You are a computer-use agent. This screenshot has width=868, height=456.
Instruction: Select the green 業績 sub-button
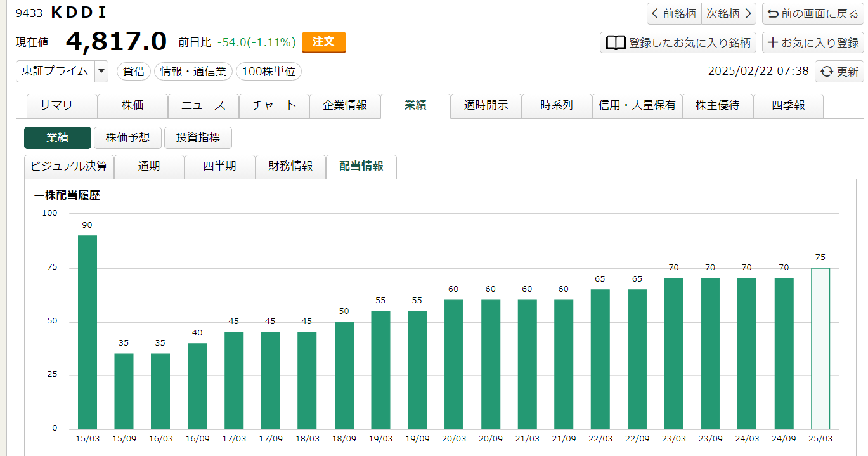pyautogui.click(x=58, y=138)
